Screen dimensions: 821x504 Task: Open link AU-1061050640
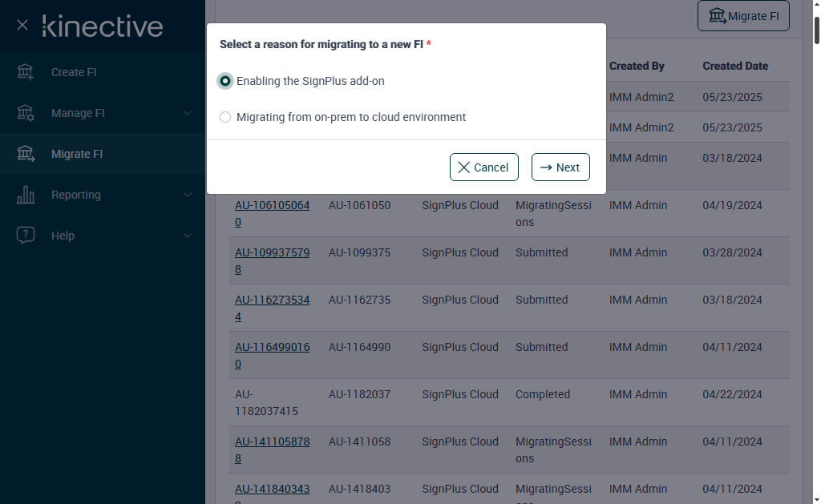tap(273, 213)
